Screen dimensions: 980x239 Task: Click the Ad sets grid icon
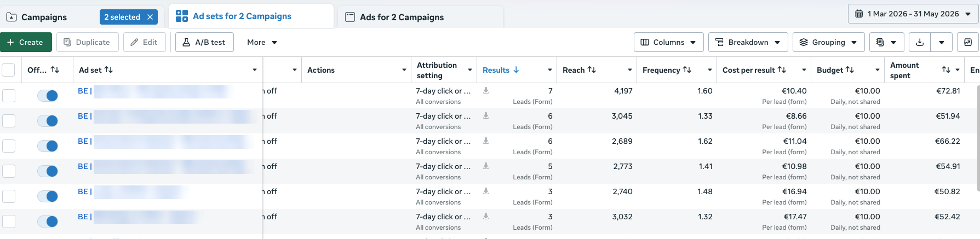click(x=182, y=16)
